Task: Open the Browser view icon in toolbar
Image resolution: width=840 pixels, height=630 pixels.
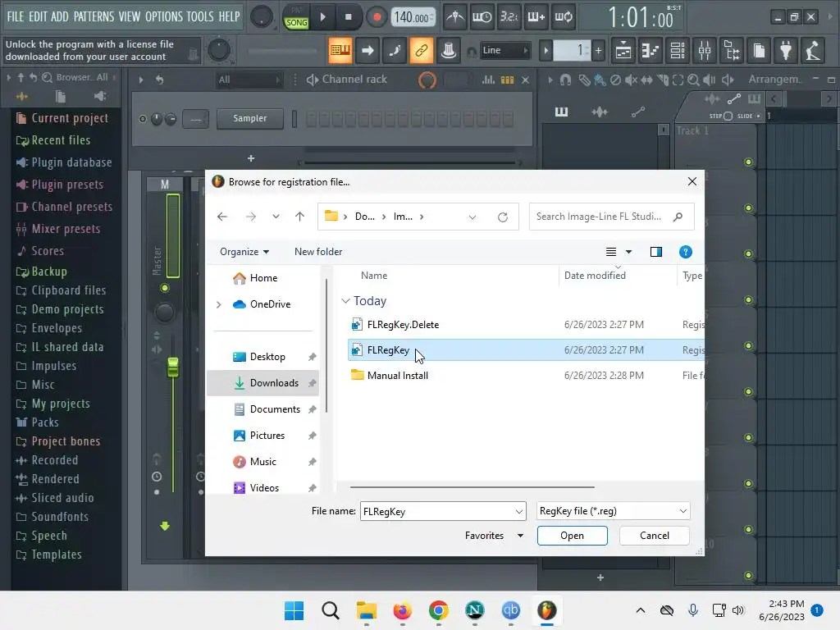Action: click(733, 50)
